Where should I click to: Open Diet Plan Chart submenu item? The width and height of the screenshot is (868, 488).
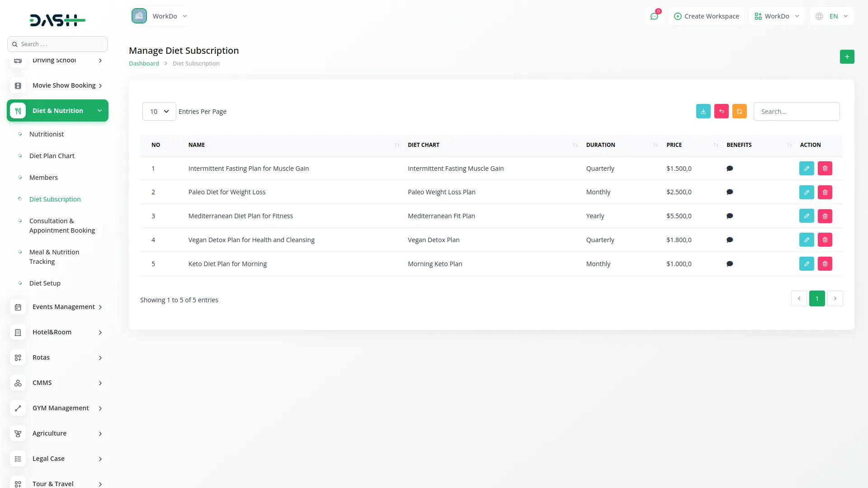[x=52, y=156]
